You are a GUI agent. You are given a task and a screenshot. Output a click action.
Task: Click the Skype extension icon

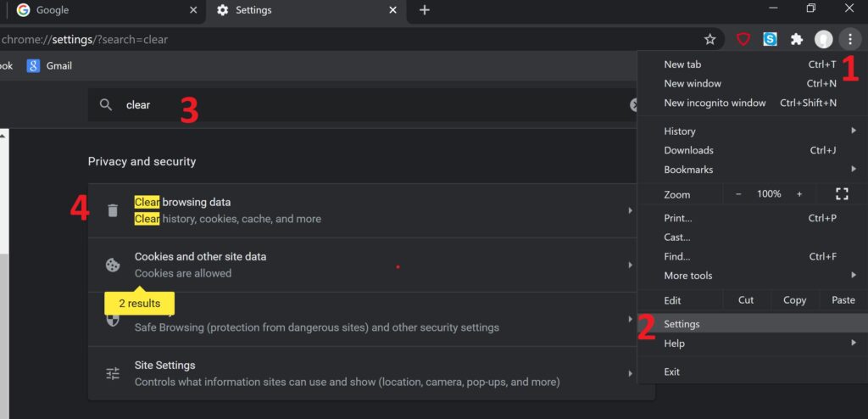[x=770, y=39]
